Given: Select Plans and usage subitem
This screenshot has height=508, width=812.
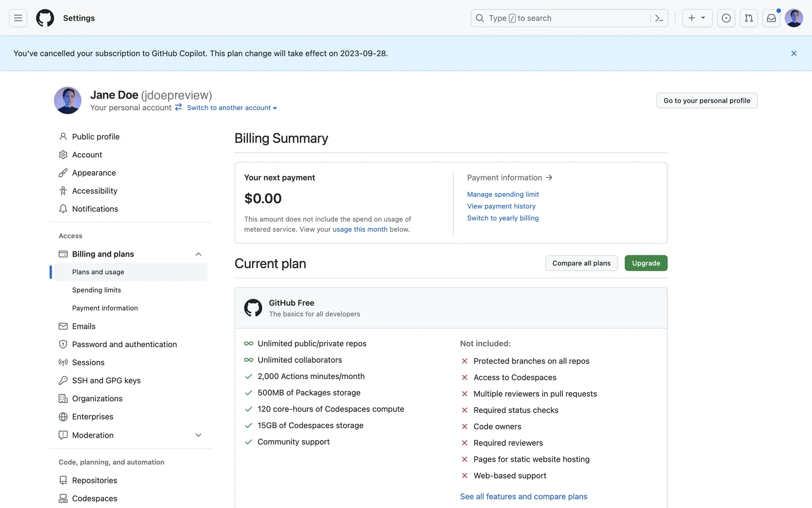Looking at the screenshot, I should click(x=131, y=272).
